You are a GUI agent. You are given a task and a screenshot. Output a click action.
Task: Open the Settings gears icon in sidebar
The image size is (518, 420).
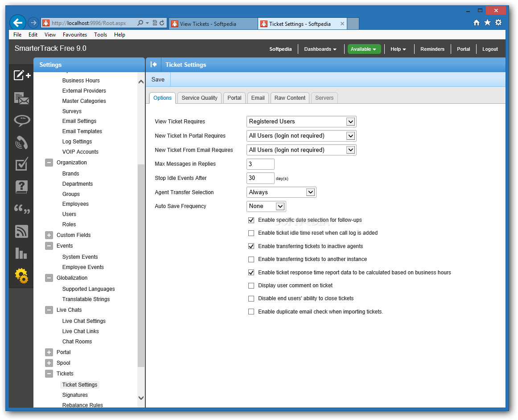pos(22,276)
